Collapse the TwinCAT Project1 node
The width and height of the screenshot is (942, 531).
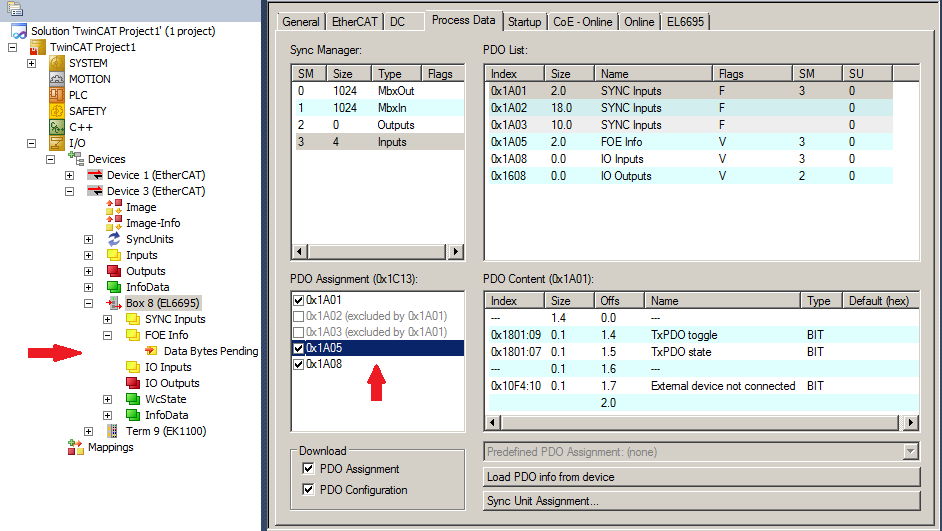point(13,47)
